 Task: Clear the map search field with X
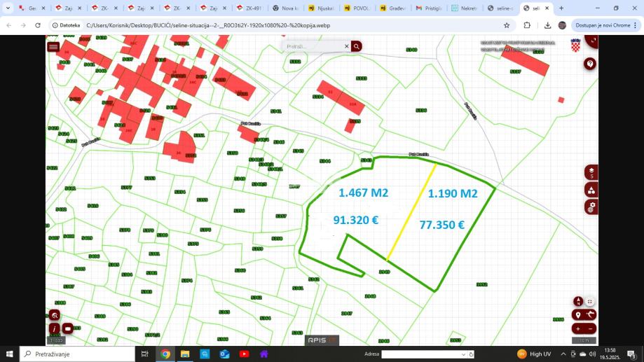point(347,46)
